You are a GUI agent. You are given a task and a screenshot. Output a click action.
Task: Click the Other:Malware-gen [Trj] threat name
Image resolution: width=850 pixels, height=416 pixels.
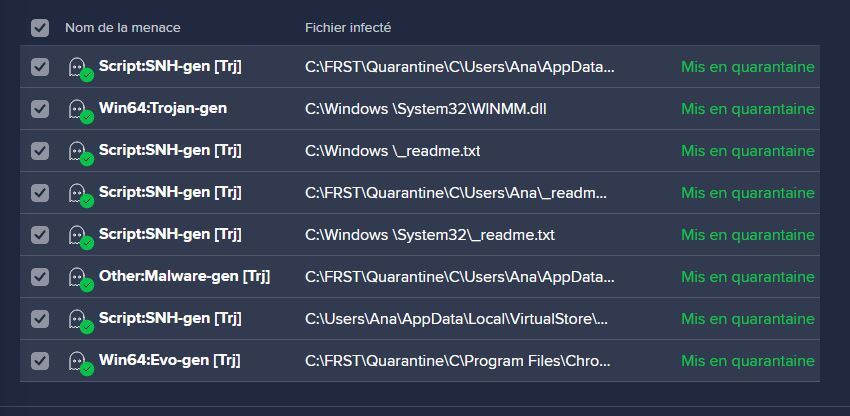184,277
